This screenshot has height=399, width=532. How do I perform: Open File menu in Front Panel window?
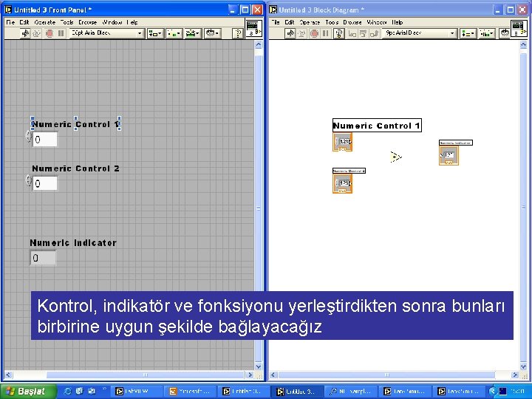click(x=10, y=22)
